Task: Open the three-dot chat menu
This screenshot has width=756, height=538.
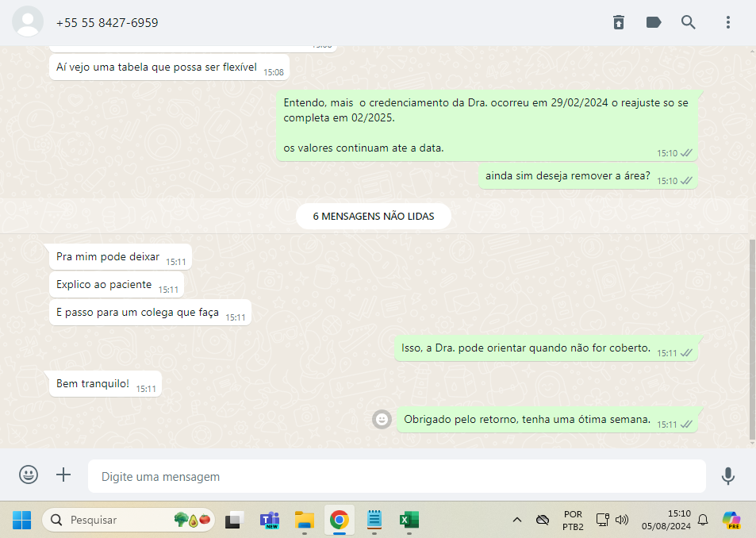Action: 728,22
